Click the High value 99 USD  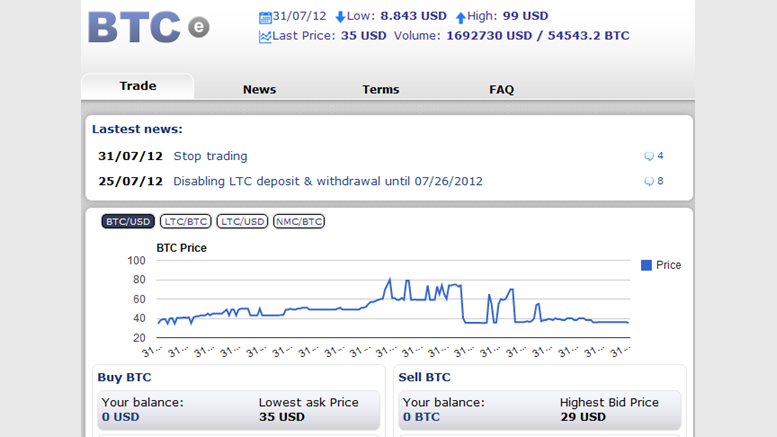(525, 16)
